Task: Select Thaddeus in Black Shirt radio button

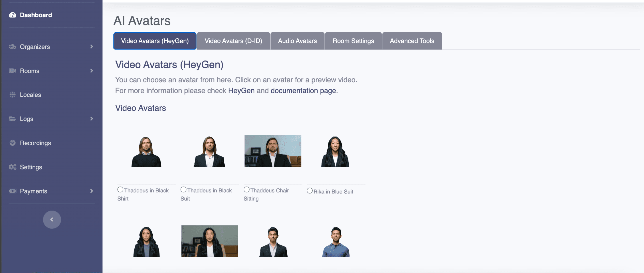Action: pos(120,190)
